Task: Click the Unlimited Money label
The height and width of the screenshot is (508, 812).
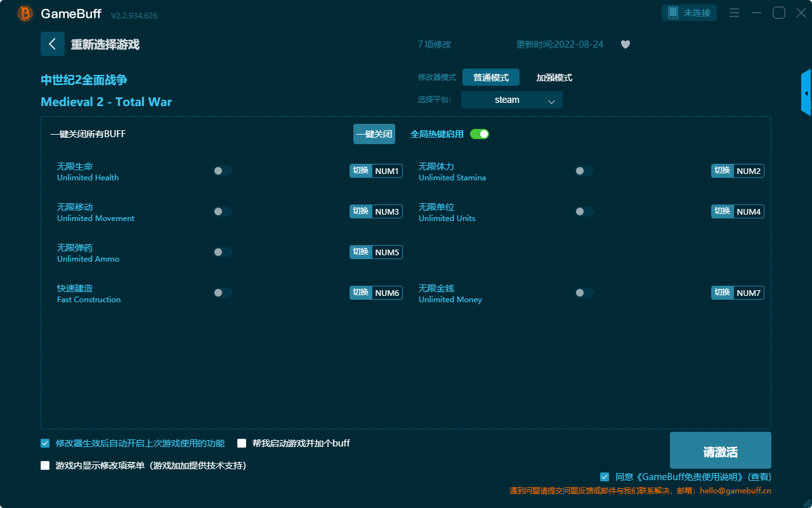Action: (450, 300)
